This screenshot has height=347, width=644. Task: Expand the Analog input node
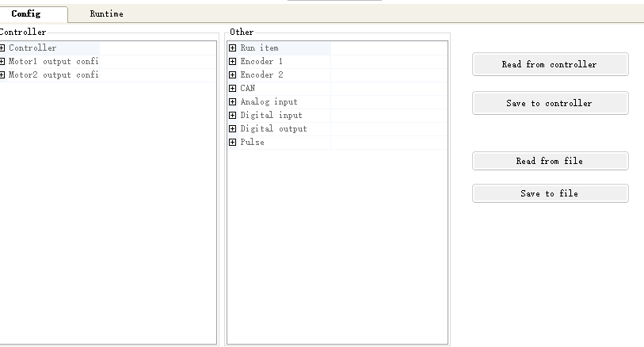pos(232,102)
